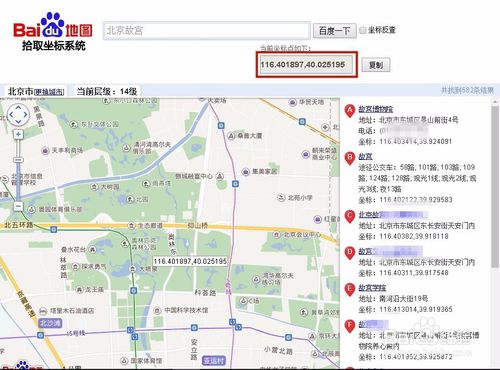Open the 故宫博物院 result link

(376, 109)
